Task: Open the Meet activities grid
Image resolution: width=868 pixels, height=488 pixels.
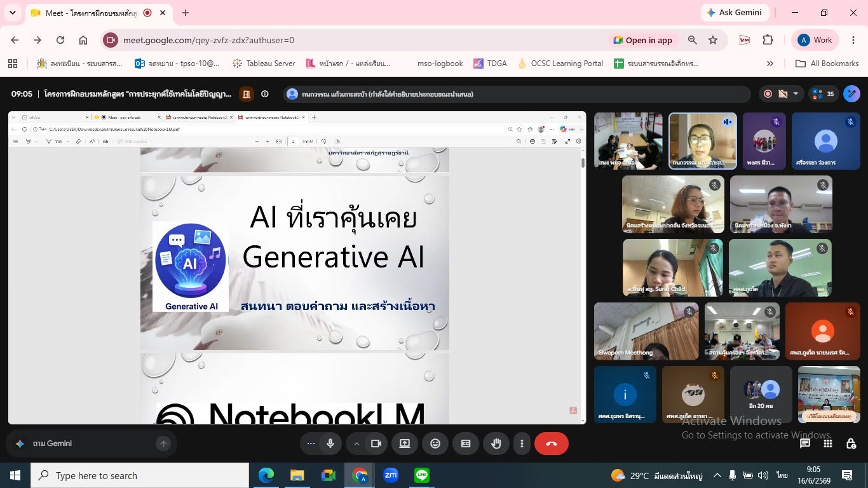Action: point(828,444)
